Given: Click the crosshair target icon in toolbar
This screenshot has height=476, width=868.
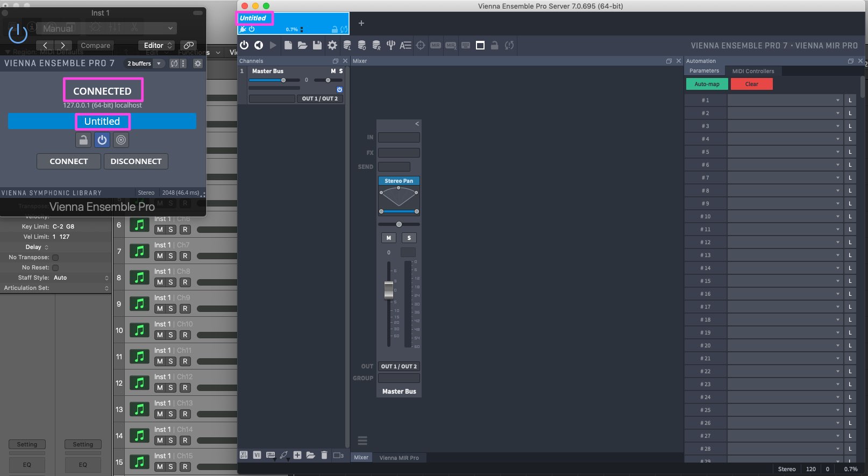Looking at the screenshot, I should (421, 45).
